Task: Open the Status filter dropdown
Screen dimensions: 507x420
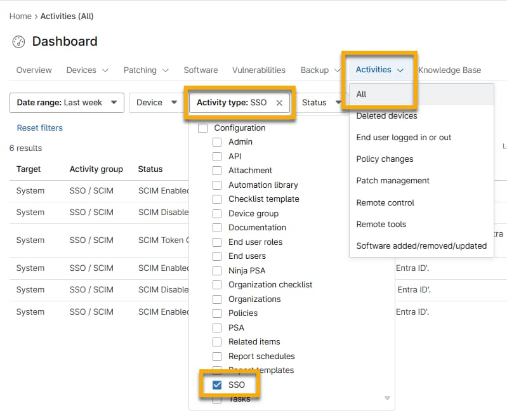Action: click(x=321, y=103)
